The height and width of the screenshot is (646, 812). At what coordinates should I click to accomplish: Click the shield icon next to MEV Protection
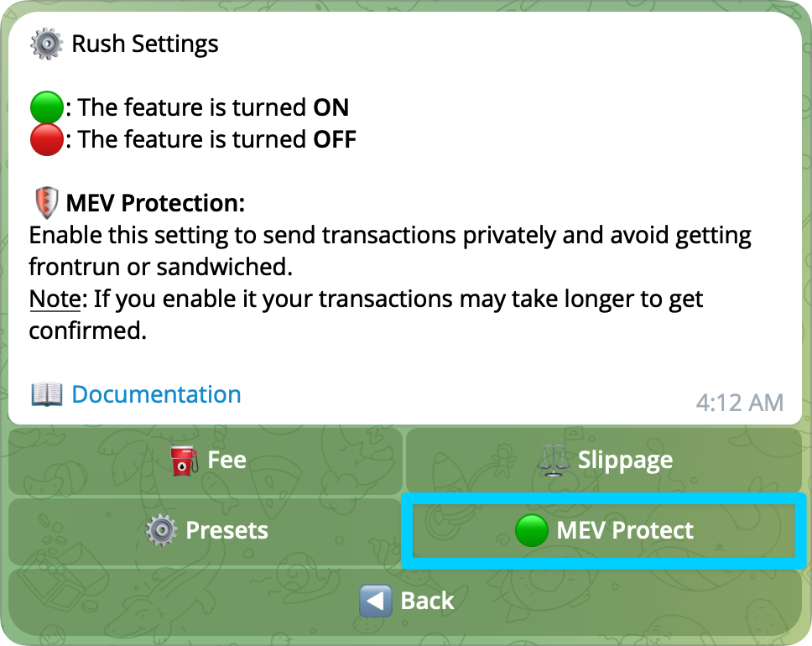[x=45, y=204]
